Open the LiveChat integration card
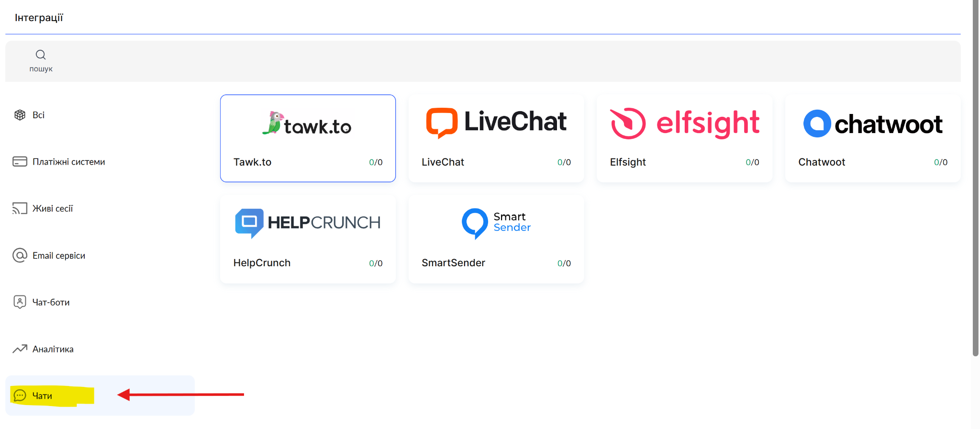Screen dimensions: 980x429 point(496,138)
